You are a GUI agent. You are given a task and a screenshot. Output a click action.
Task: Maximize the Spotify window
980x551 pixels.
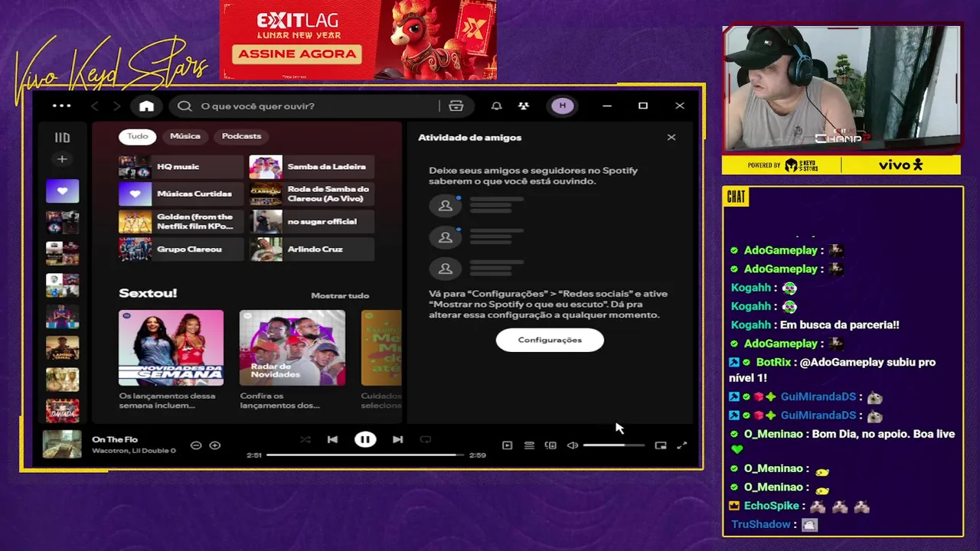pyautogui.click(x=643, y=106)
